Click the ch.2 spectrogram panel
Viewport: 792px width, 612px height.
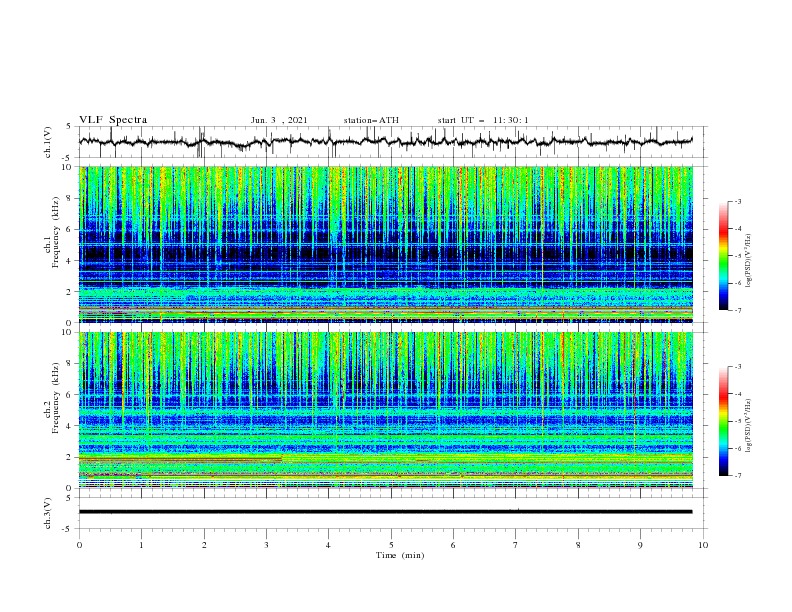point(386,410)
